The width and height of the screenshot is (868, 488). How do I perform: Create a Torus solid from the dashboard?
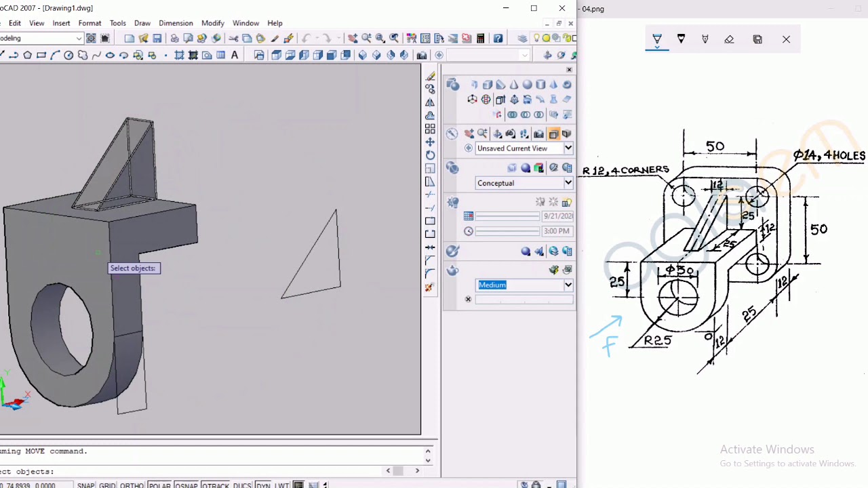(x=567, y=85)
